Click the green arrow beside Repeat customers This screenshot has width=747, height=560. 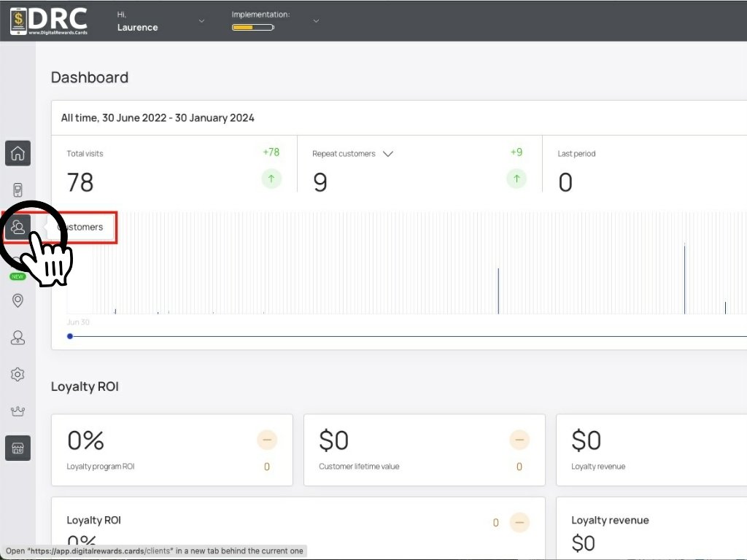pos(516,179)
